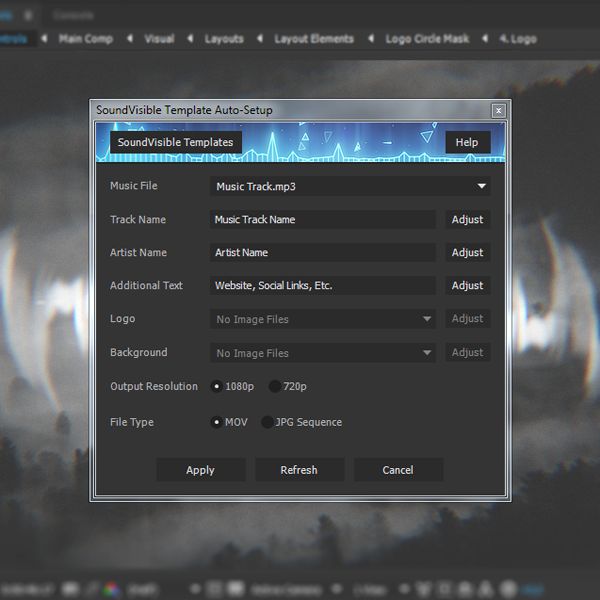
Task: Open the Help page
Action: pyautogui.click(x=467, y=142)
